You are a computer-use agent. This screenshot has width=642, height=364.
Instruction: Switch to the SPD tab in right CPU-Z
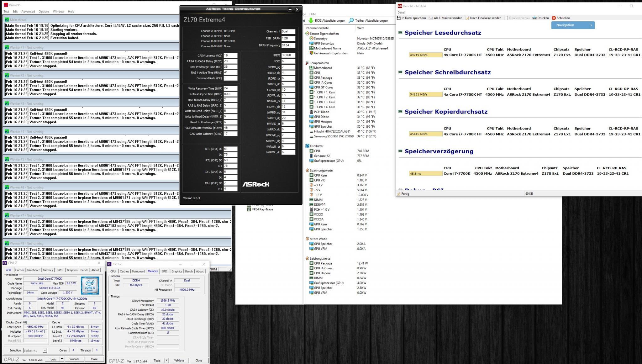click(x=164, y=271)
